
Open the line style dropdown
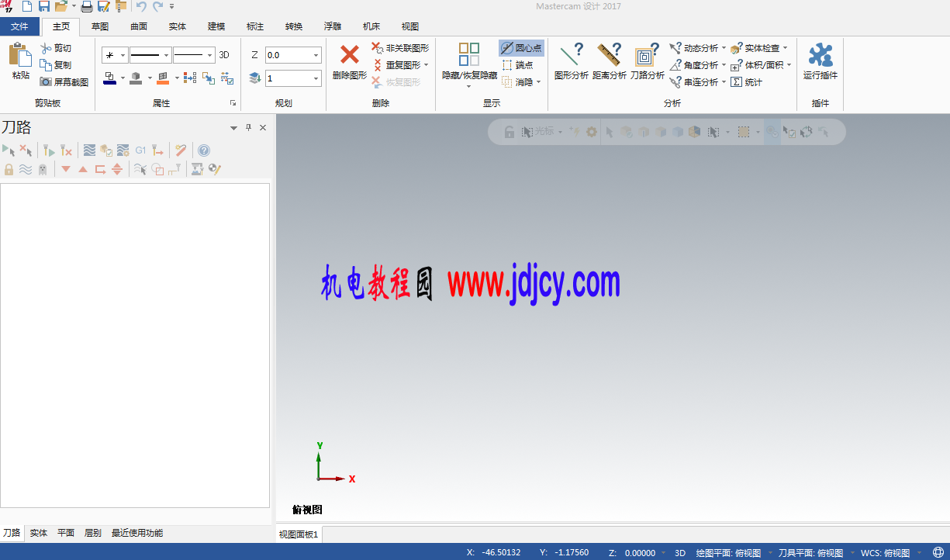[x=166, y=55]
